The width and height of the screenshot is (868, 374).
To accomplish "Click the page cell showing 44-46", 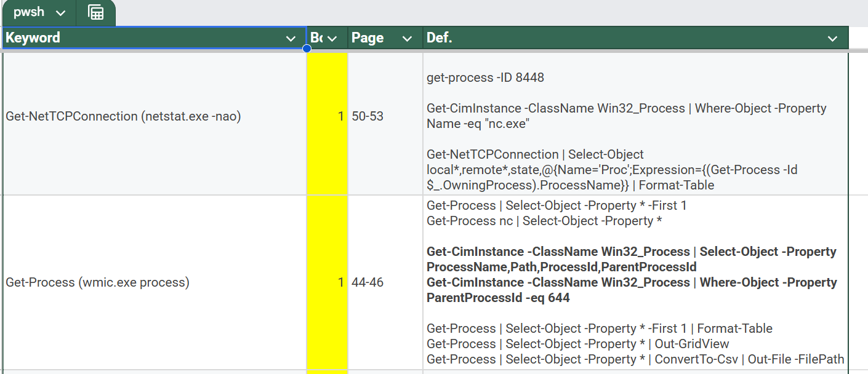I will pos(368,282).
